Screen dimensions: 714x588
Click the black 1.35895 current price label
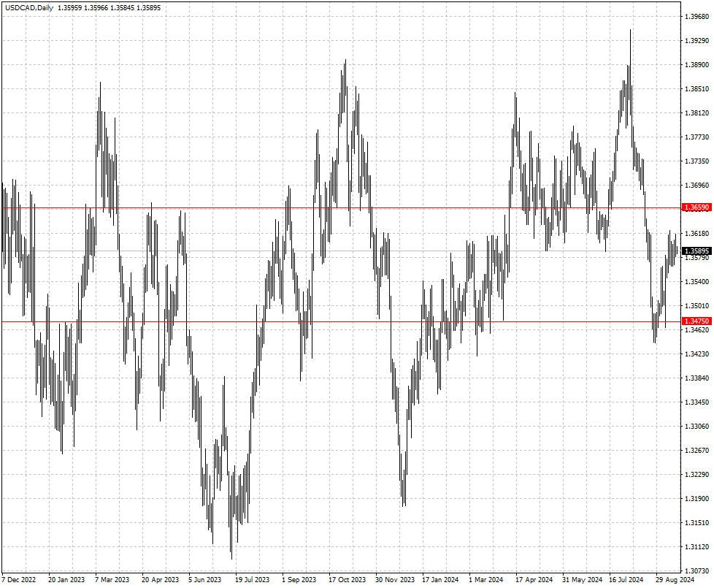click(x=696, y=251)
